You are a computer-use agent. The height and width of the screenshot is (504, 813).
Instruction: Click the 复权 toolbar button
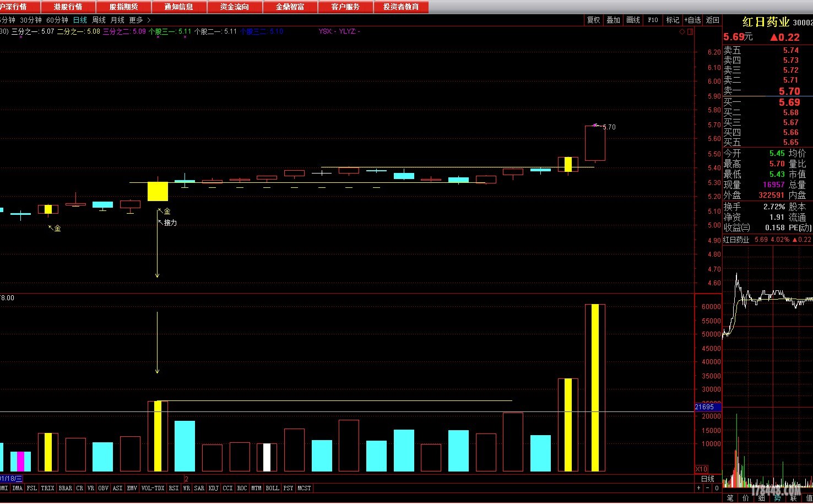pos(593,20)
